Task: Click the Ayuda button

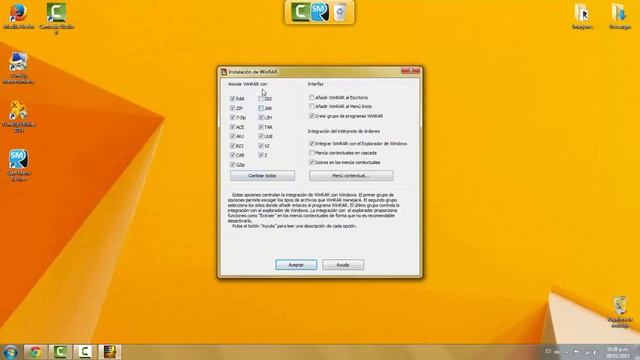Action: click(343, 265)
